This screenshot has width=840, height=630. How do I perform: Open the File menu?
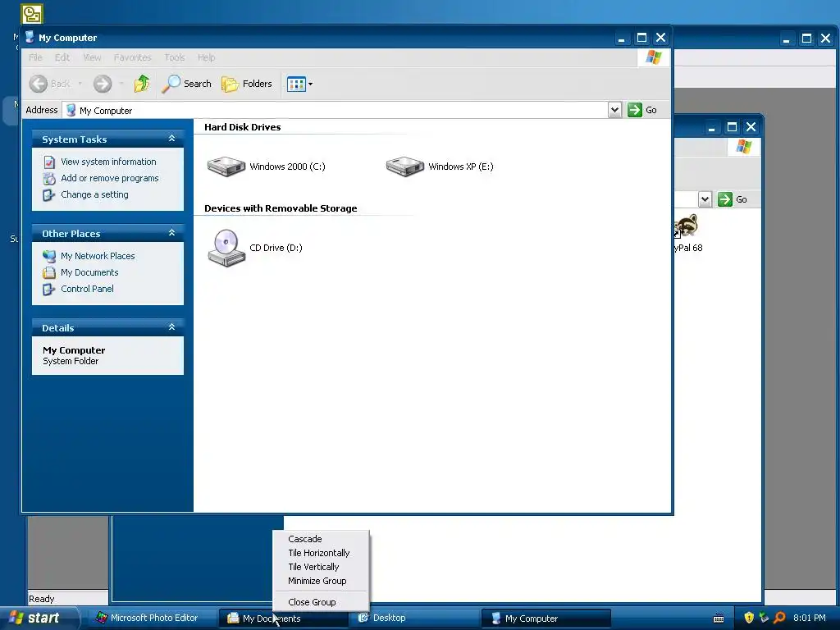pos(35,57)
